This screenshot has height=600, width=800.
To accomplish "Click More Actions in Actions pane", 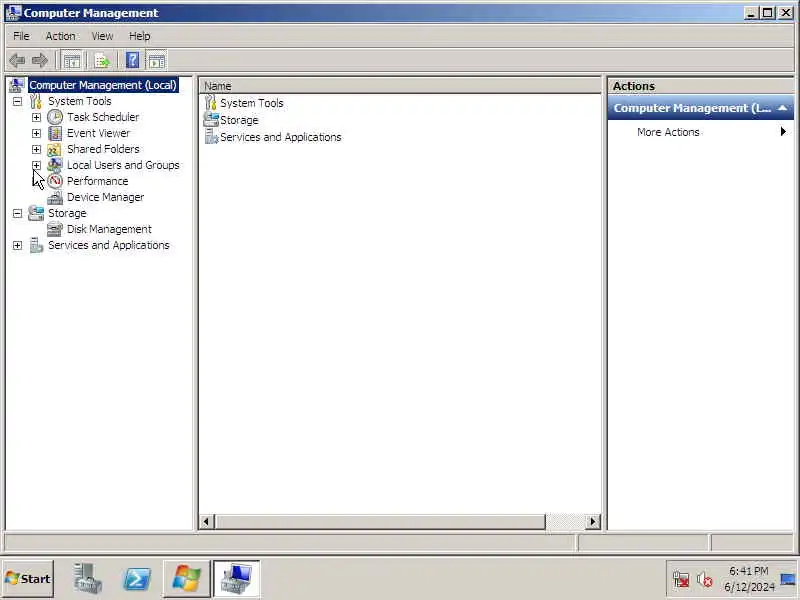I will (668, 132).
